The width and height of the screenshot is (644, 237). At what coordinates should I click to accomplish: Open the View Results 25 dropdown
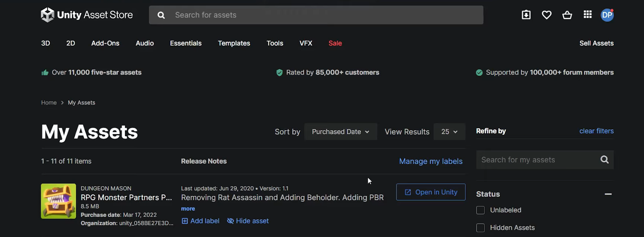point(449,132)
